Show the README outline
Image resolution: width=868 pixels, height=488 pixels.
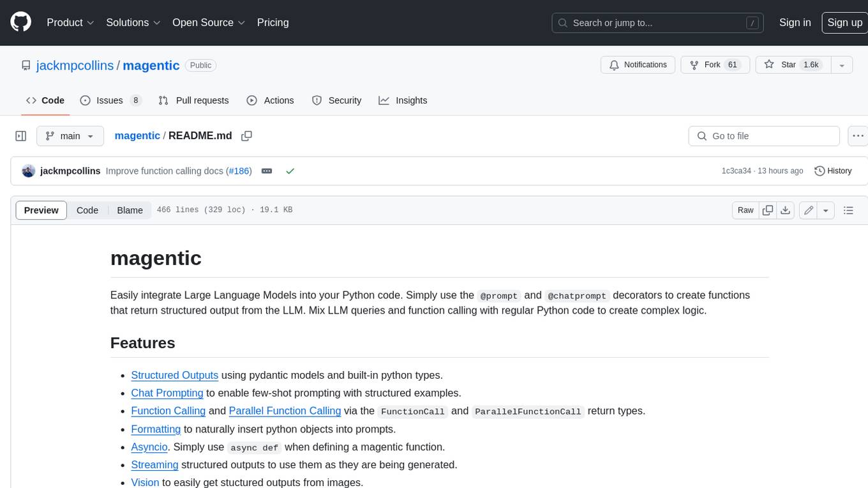[x=848, y=210]
